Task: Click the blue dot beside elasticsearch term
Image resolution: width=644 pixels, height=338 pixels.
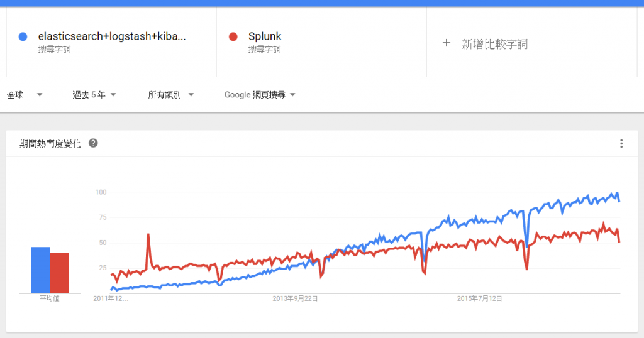Action: [23, 37]
